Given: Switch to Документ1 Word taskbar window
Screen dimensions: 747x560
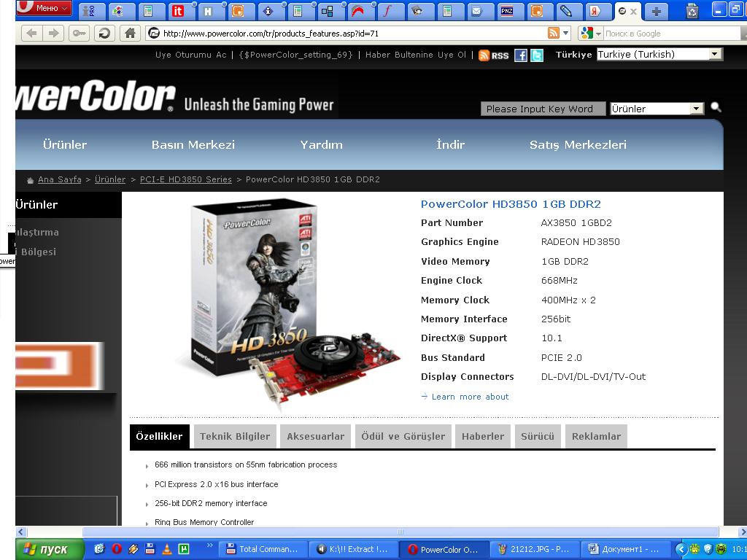Looking at the screenshot, I should point(625,549).
